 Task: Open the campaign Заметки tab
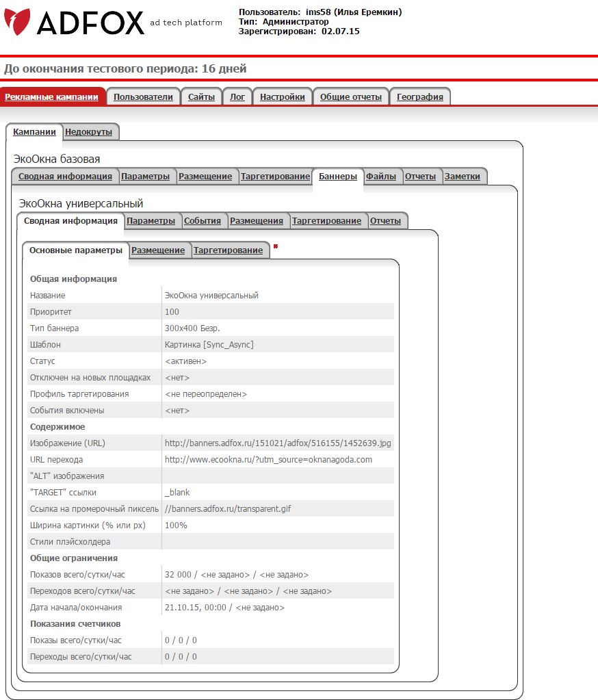click(462, 177)
